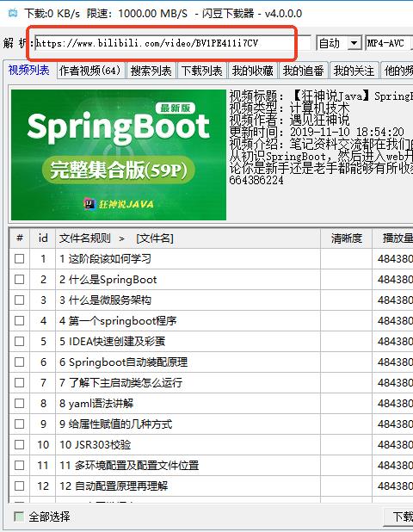This screenshot has width=413, height=532.
Task: Click the 视频类型 计算机技术 text
Action: pyautogui.click(x=289, y=108)
